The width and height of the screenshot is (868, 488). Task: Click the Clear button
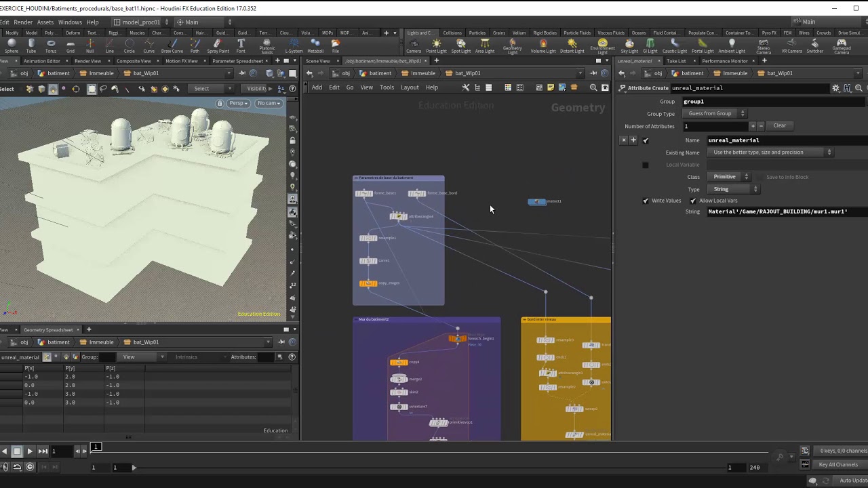click(x=780, y=125)
